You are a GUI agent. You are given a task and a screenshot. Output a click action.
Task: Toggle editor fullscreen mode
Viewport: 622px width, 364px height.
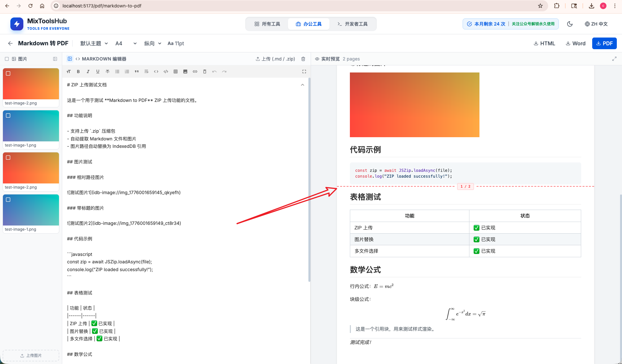coord(304,72)
